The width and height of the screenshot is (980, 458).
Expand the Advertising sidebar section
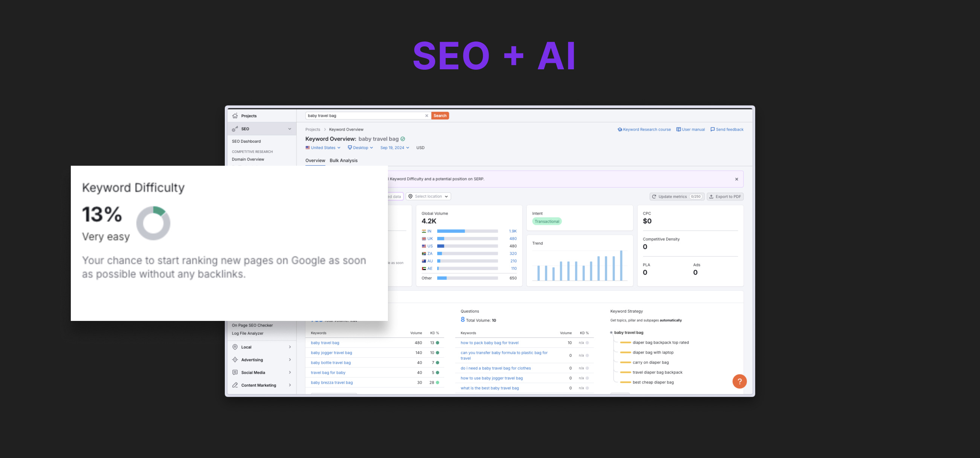[290, 360]
